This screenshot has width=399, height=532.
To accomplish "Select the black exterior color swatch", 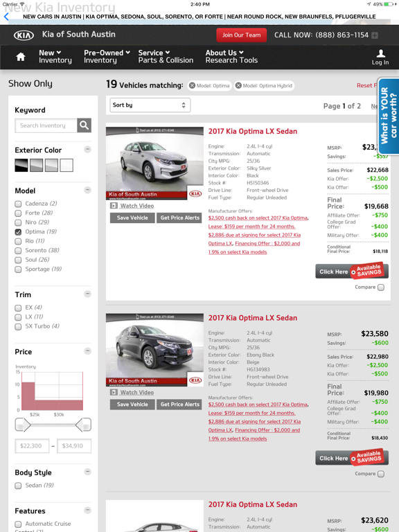I will pos(21,166).
